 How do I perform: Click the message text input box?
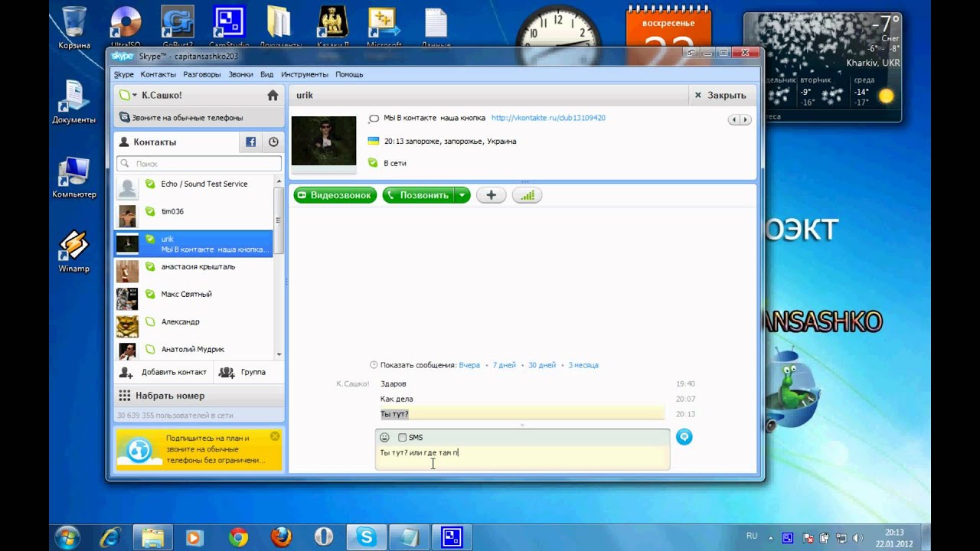tap(522, 457)
